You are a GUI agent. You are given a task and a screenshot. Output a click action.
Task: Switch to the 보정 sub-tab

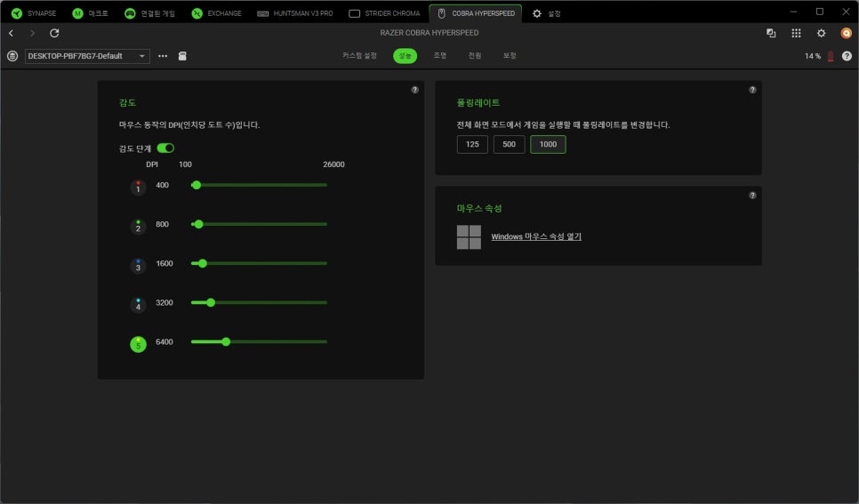click(510, 56)
